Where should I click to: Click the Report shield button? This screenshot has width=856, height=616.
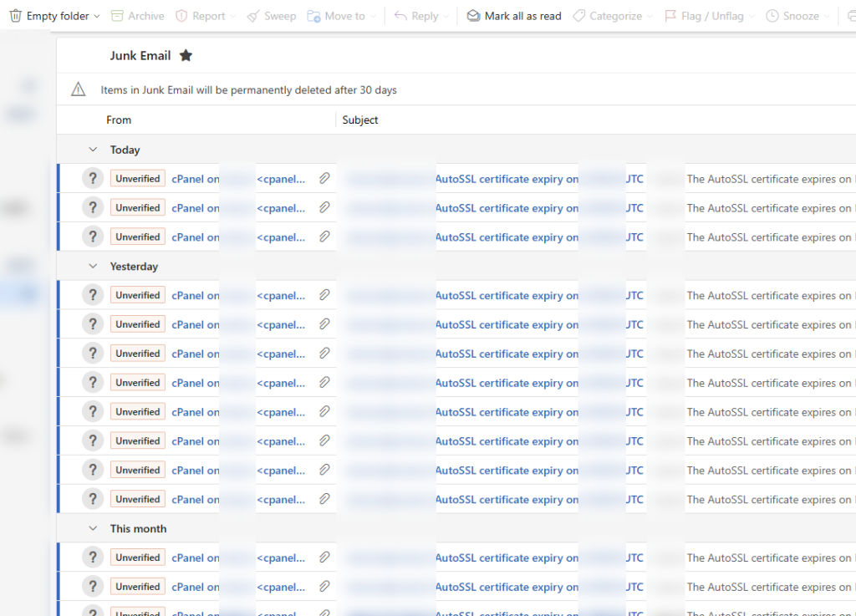click(201, 16)
